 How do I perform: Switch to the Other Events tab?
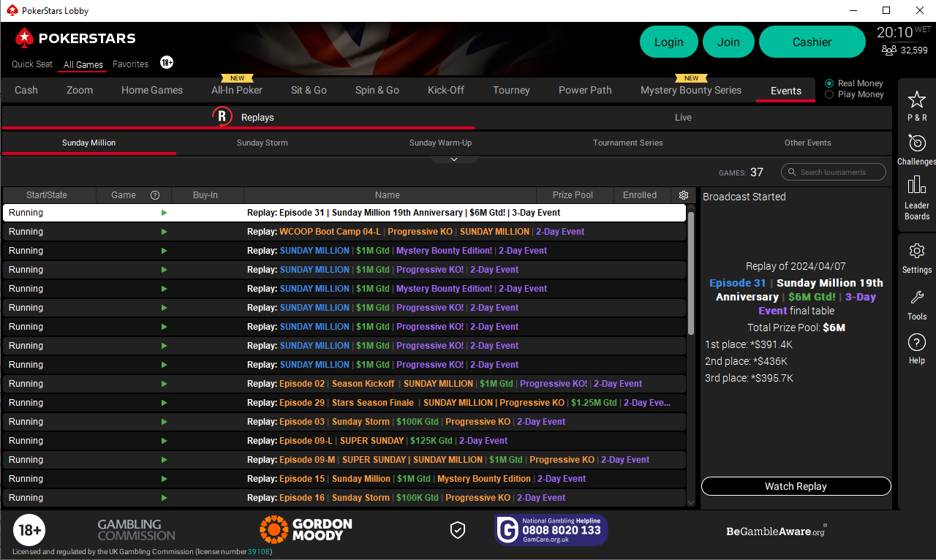pyautogui.click(x=807, y=143)
